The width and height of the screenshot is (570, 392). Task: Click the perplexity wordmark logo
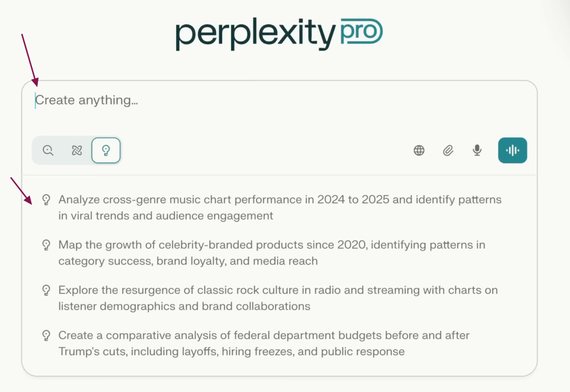[x=255, y=34]
